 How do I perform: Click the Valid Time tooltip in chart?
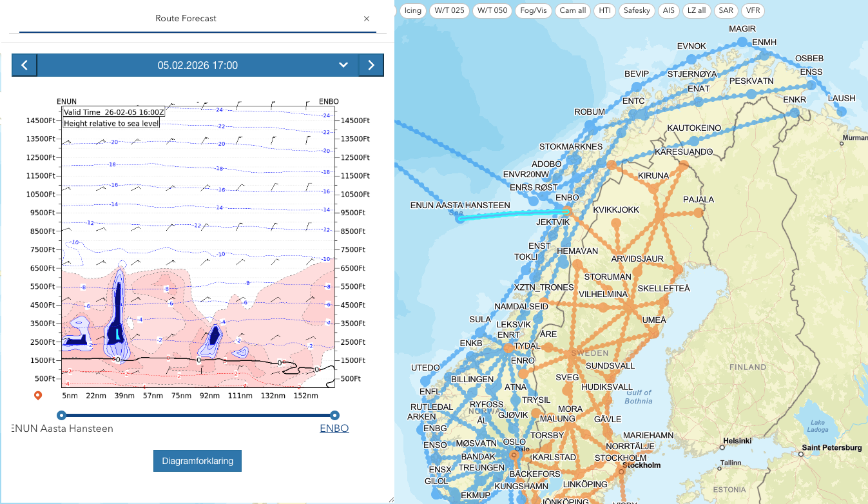(113, 111)
